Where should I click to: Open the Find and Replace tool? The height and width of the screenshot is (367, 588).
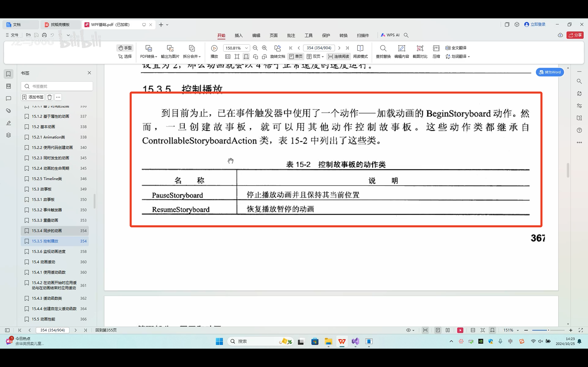point(383,48)
